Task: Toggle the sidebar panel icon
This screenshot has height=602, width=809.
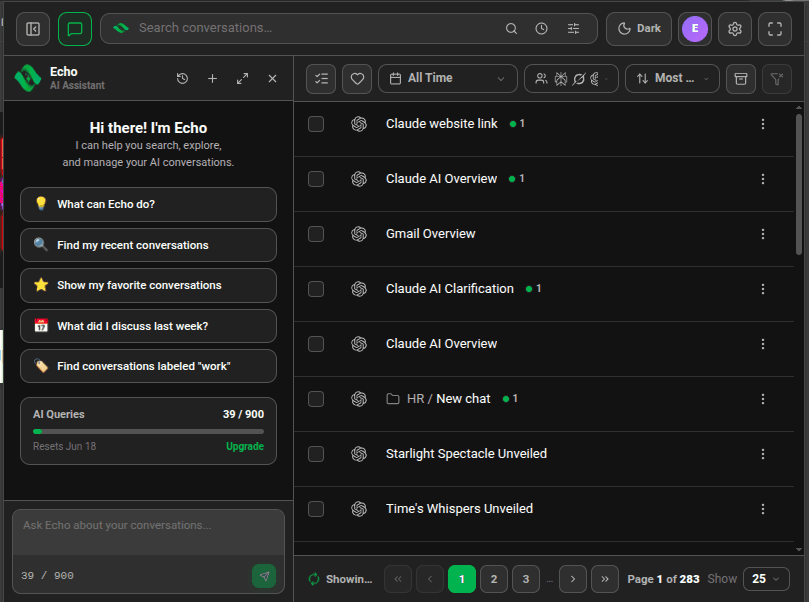Action: (33, 29)
